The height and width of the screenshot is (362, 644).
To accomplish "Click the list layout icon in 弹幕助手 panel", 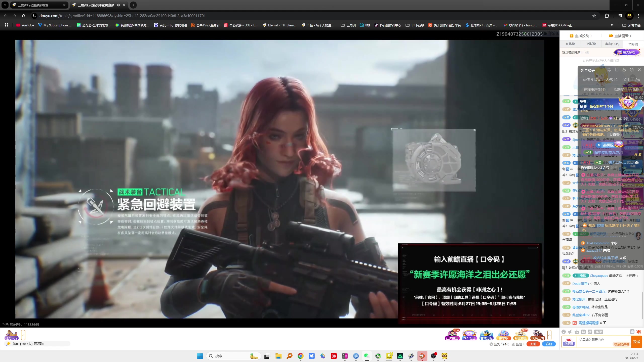I will click(617, 70).
